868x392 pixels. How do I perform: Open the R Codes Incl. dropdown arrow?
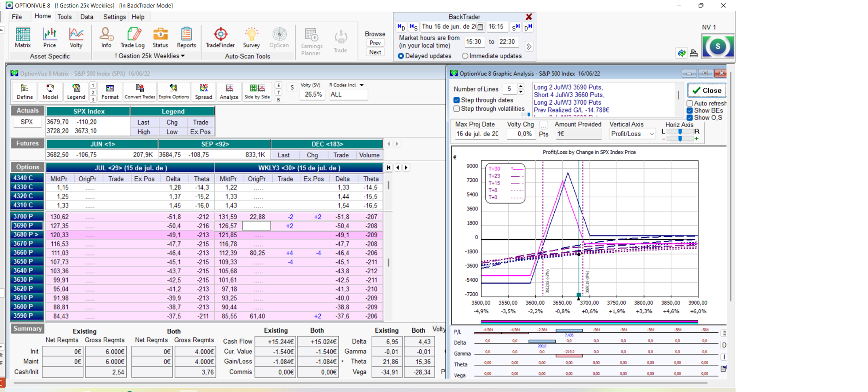(362, 85)
